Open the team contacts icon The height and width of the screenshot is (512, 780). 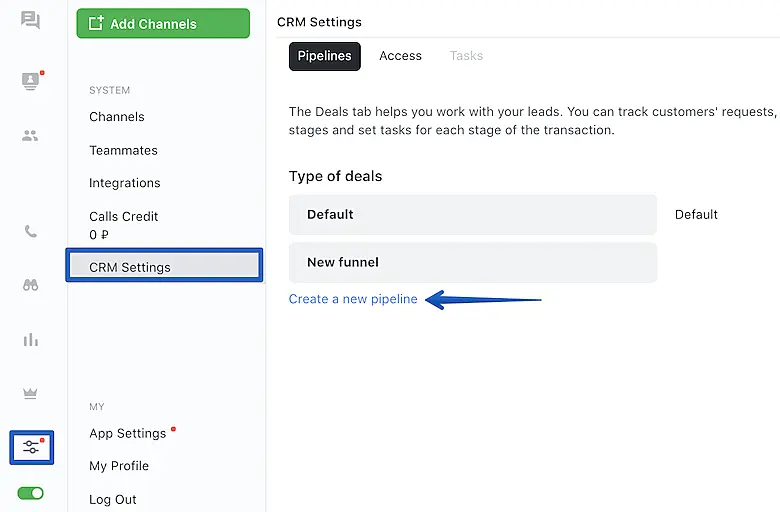(x=30, y=136)
